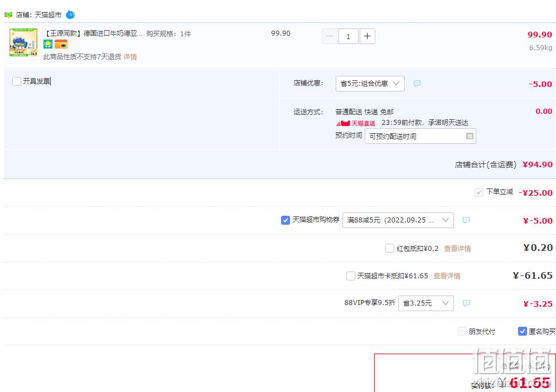Open the comment icon beside the 省5元:组合优惠 dropdown

pyautogui.click(x=417, y=84)
